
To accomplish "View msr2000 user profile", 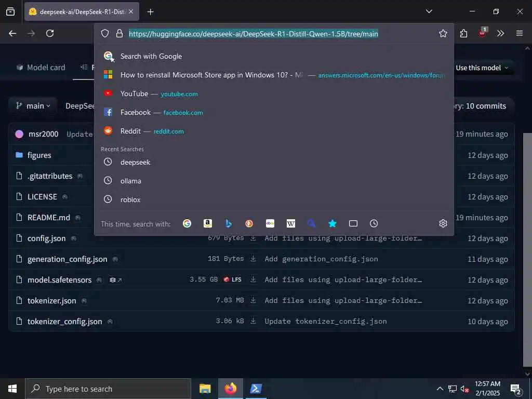I will (x=44, y=134).
